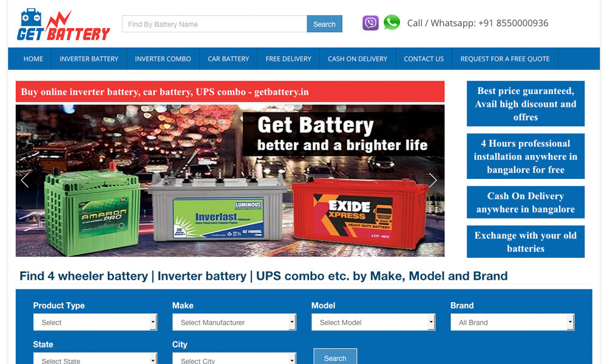607x364 pixels.
Task: Go to the next carousel slide
Action: point(433,180)
